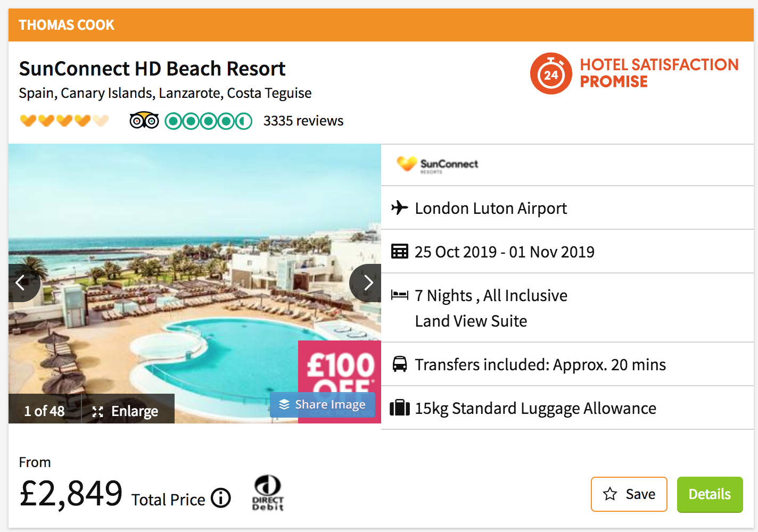Viewport: 758px width, 532px height.
Task: Click the Hotel Satisfaction Promise 24 badge
Action: 551,73
